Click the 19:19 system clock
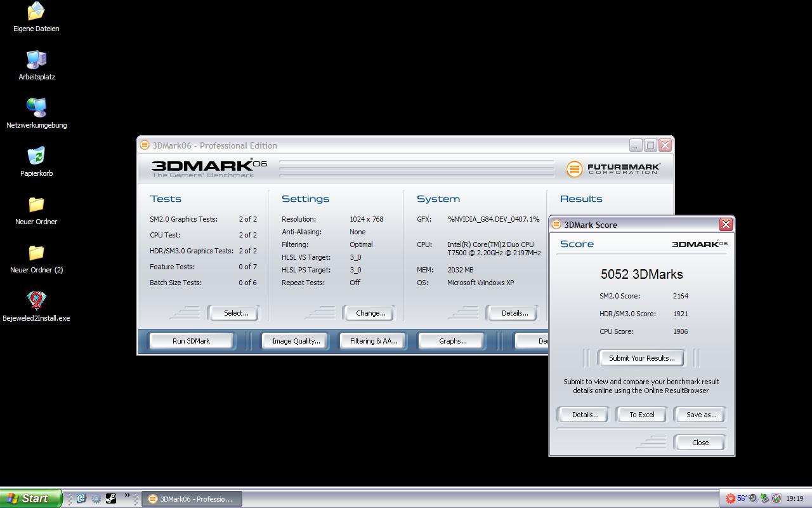Screen dimensions: 812x508 tap(795, 498)
